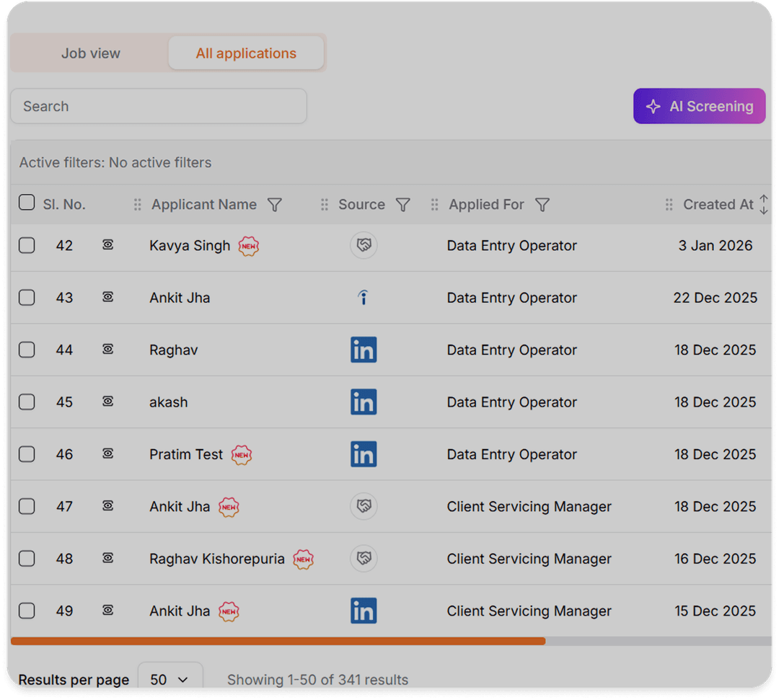Click the AI Screening button
The height and width of the screenshot is (700, 779).
(x=699, y=106)
